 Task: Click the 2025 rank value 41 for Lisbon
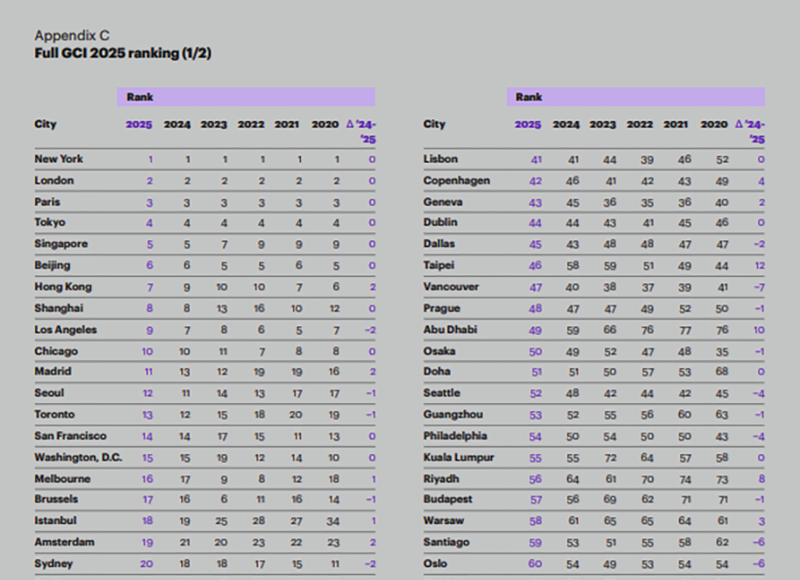(535, 159)
